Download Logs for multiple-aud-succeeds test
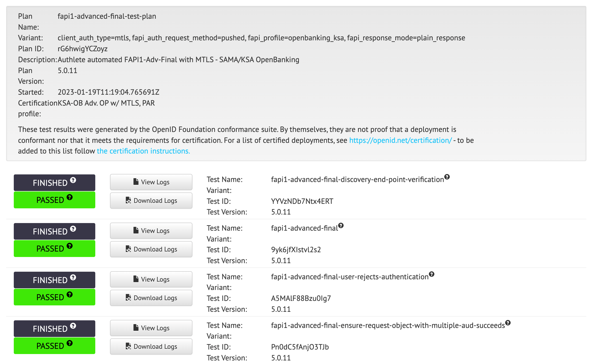 click(x=151, y=346)
